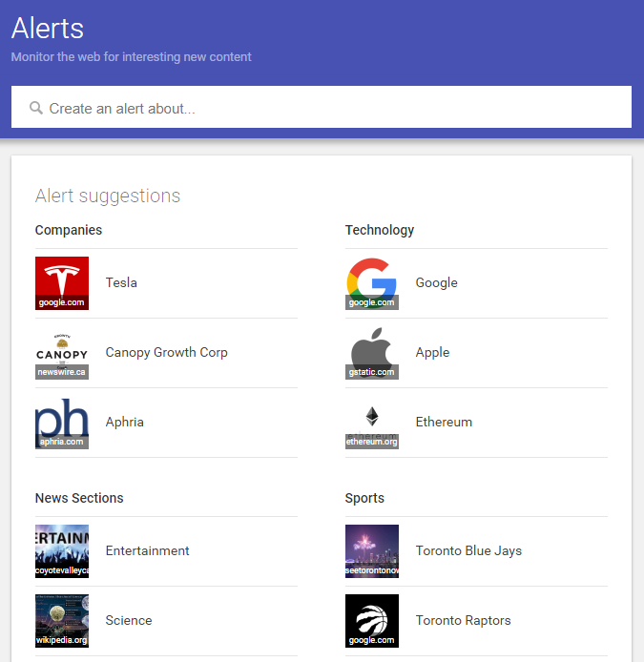The height and width of the screenshot is (662, 644).
Task: Click the Google G logo
Action: pyautogui.click(x=372, y=283)
